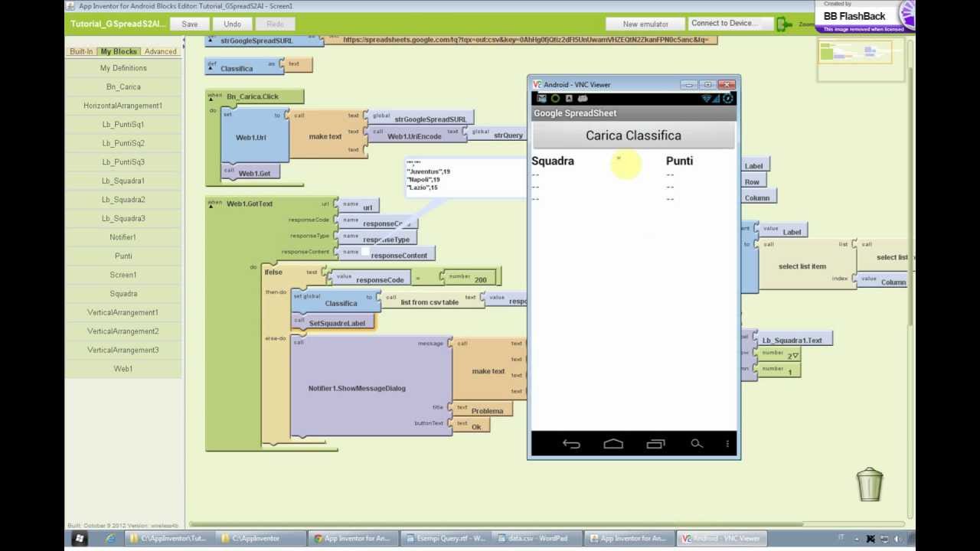The height and width of the screenshot is (551, 980).
Task: Select the number 200 block
Action: click(x=471, y=277)
